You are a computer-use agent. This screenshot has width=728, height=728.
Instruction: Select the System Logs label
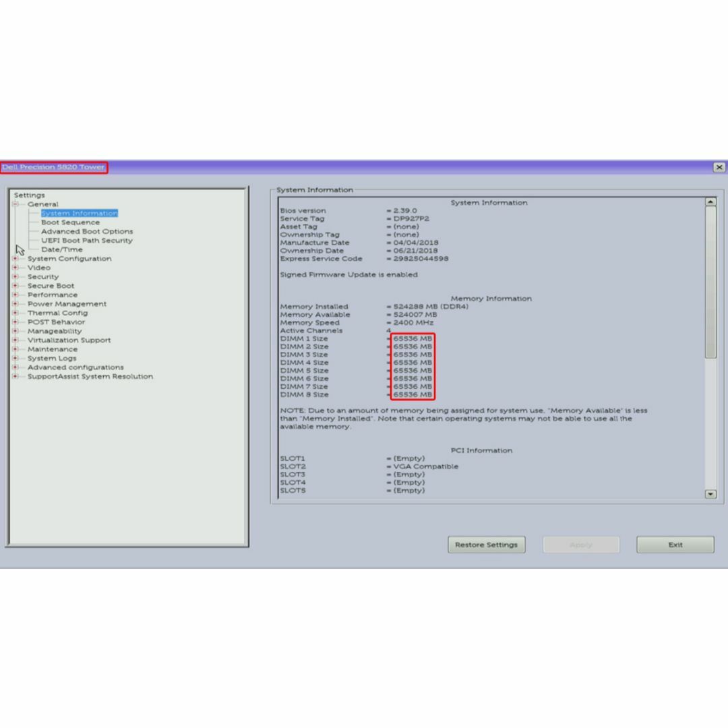[x=52, y=358]
